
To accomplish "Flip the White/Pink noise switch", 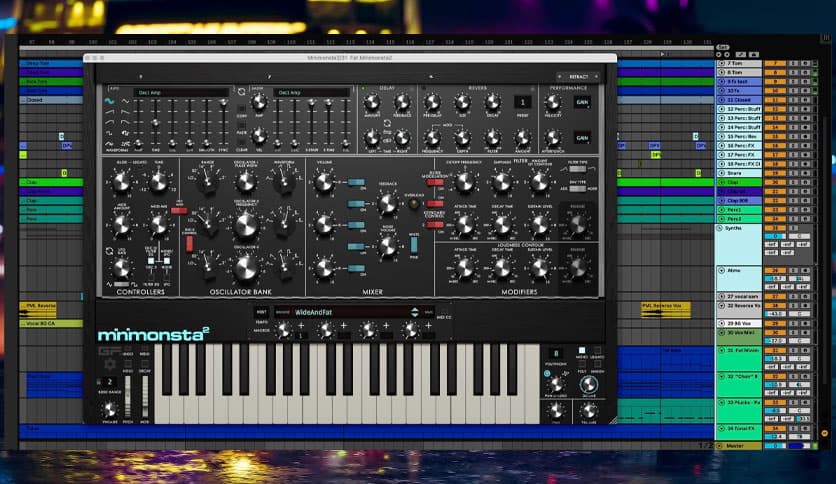I will (x=414, y=244).
